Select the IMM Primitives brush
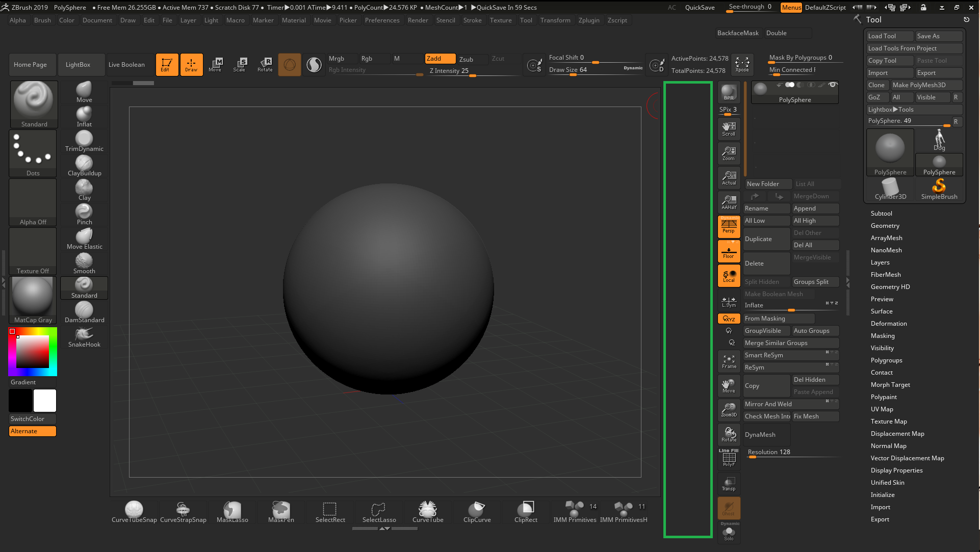This screenshot has width=980, height=552. [x=575, y=512]
